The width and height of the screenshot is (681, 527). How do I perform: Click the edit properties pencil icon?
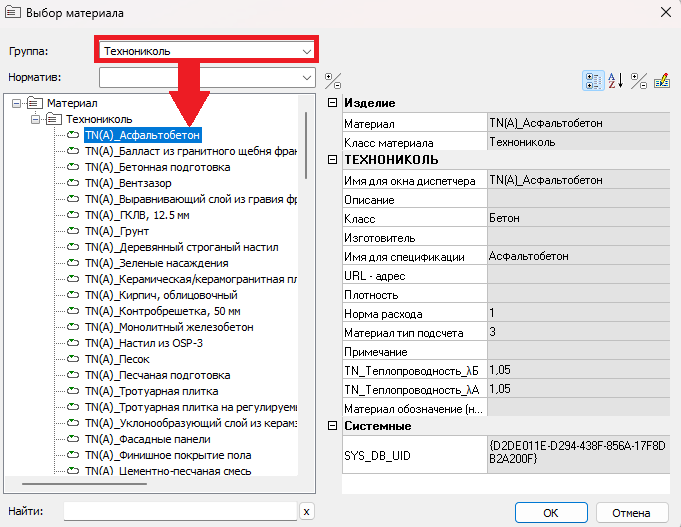pos(660,80)
